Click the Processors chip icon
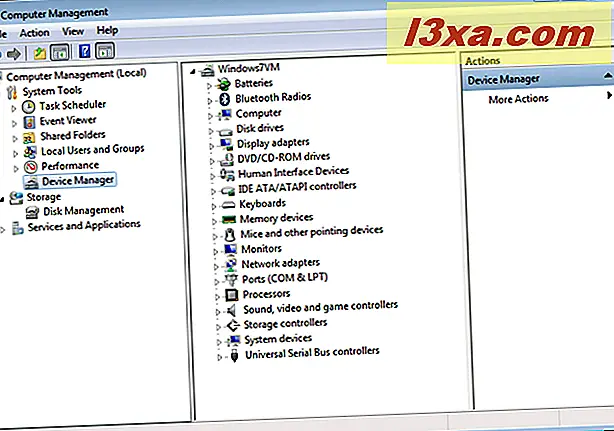Viewport: 614px width, 431px height. [232, 295]
